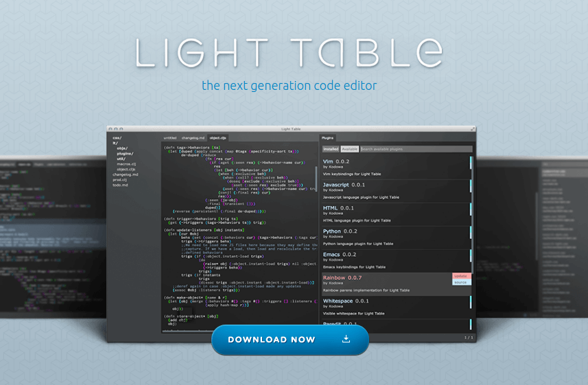Click the next generation code editor tagline
588x385 pixels.
[289, 86]
